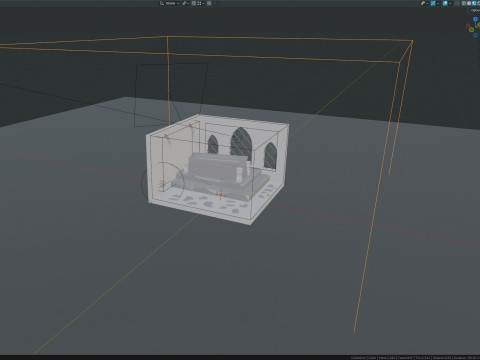This screenshot has height=360, width=480.
Task: Click green negative Y axis gizmo circle
Action: [x=471, y=30]
